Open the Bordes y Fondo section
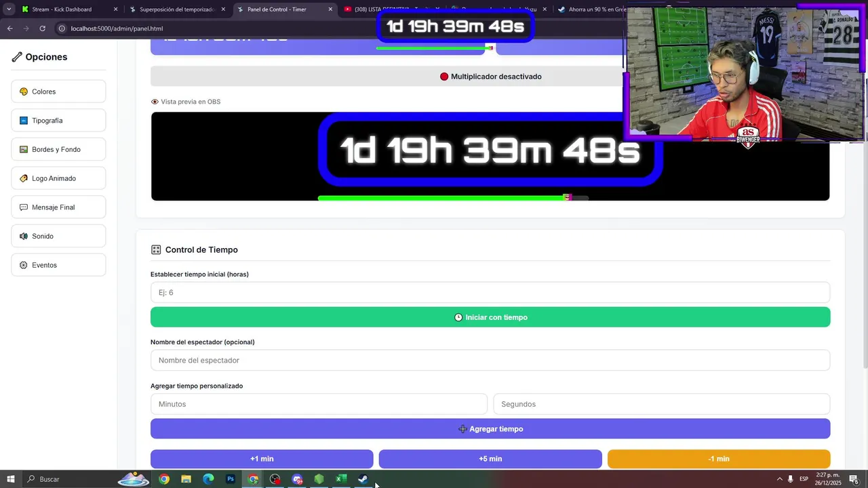The image size is (868, 488). point(58,149)
